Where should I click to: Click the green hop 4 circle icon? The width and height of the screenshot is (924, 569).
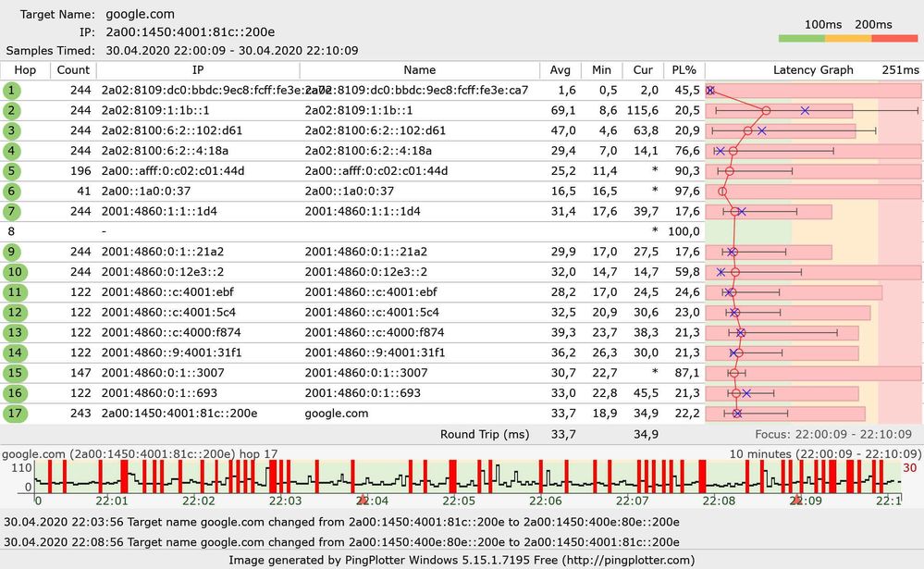(12, 151)
